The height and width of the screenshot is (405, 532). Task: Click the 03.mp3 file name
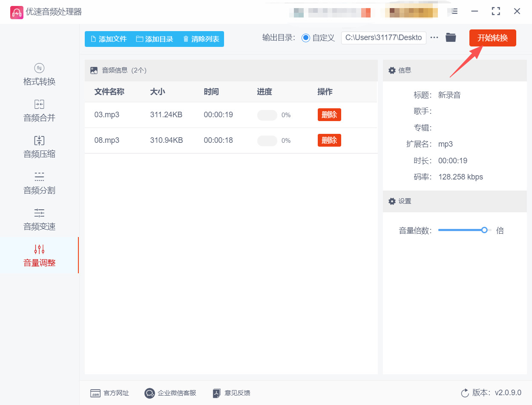pyautogui.click(x=107, y=115)
